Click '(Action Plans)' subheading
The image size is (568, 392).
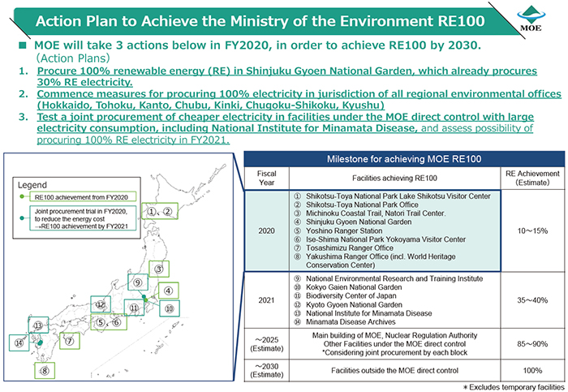coord(73,58)
